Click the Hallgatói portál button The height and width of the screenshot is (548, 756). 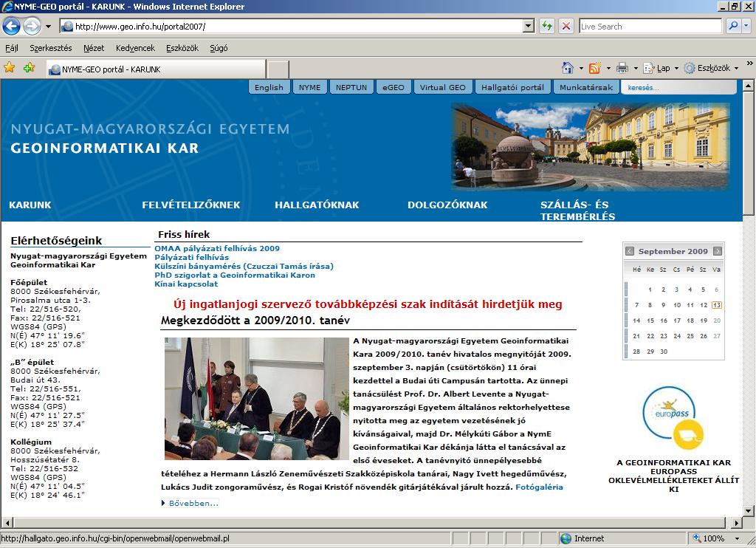point(512,87)
